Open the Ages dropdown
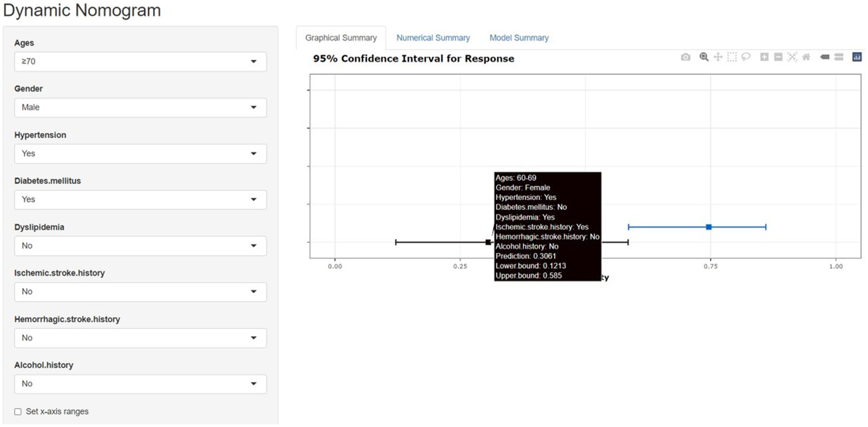 point(140,62)
